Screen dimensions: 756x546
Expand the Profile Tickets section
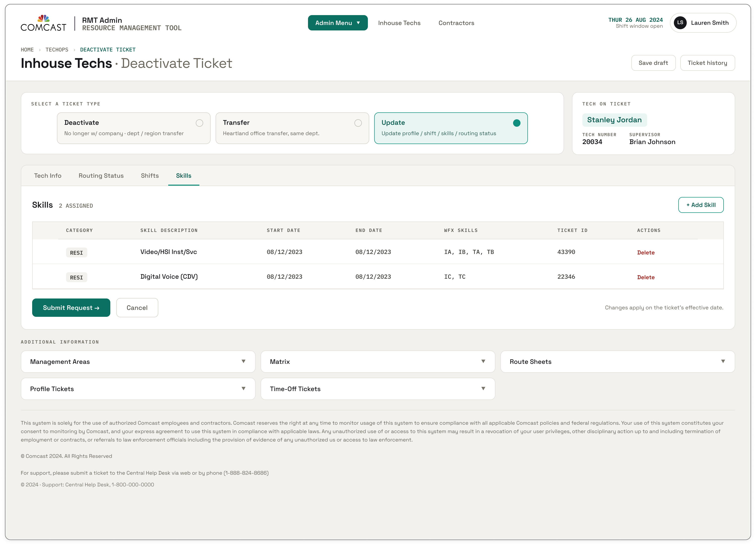[138, 389]
